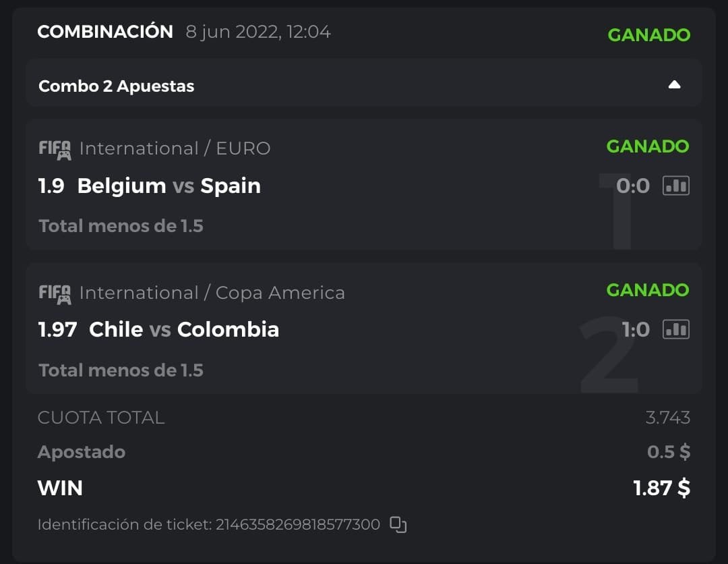
Task: Click the 1:0 score result
Action: [635, 329]
